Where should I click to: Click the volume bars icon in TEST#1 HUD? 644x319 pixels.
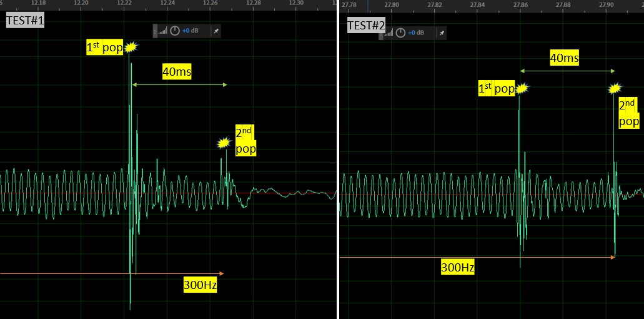162,31
